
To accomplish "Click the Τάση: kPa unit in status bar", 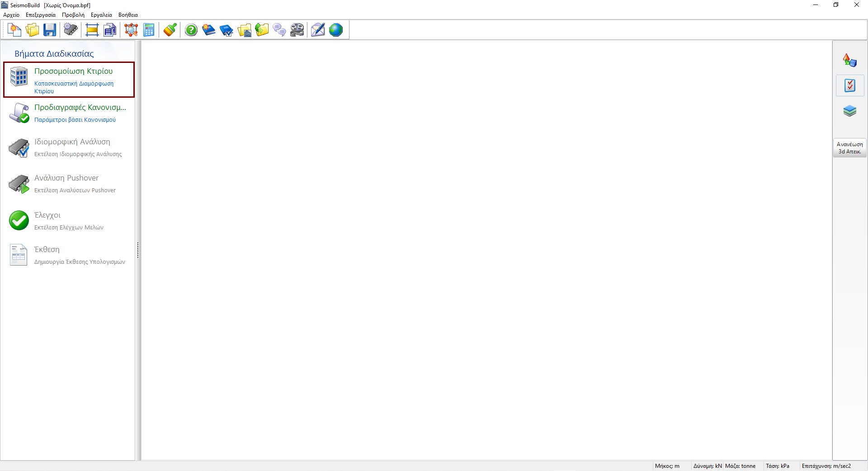I will pos(777,466).
